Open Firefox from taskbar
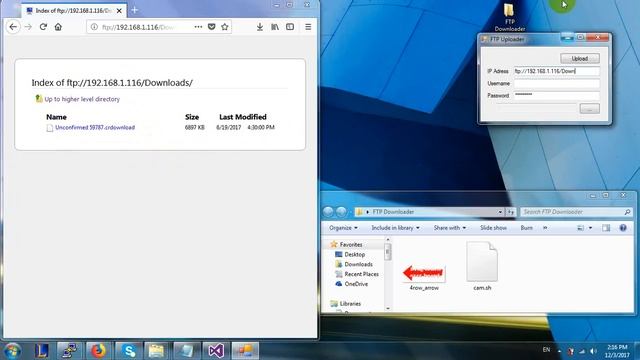The image size is (640, 360). click(98, 351)
